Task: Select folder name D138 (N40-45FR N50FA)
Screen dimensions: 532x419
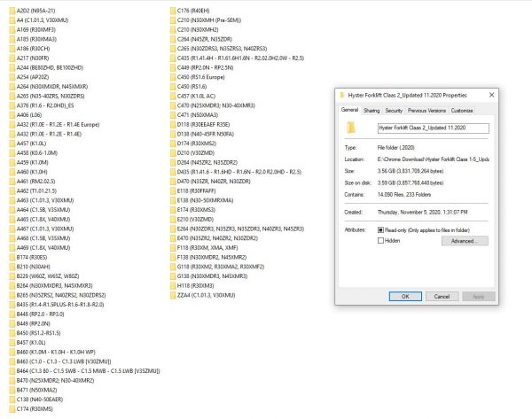Action: pyautogui.click(x=206, y=135)
